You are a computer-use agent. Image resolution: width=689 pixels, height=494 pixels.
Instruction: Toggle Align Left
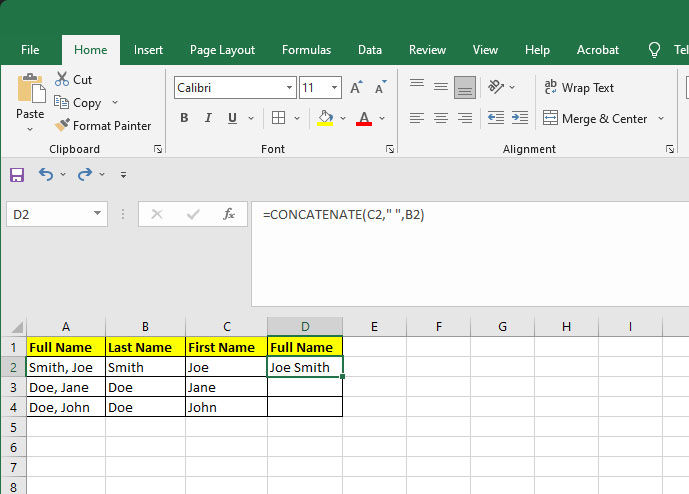[417, 118]
